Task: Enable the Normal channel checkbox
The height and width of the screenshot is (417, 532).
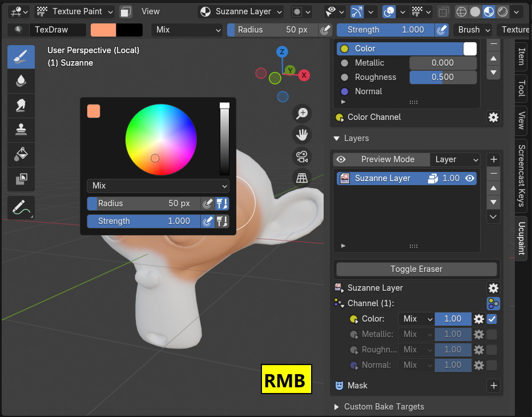Action: (491, 366)
